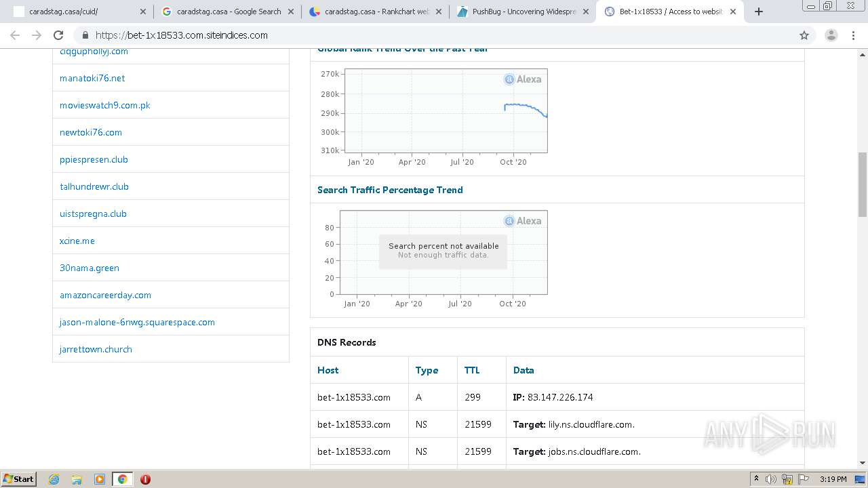Click the Alexa logo on rank chart

coord(523,79)
